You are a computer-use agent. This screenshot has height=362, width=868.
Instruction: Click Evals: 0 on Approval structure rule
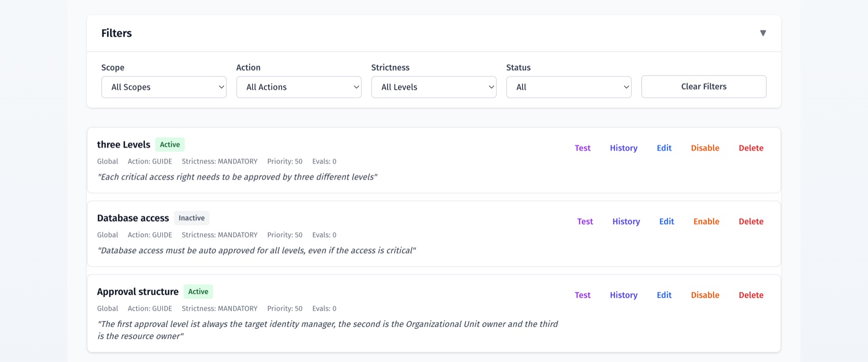tap(324, 308)
